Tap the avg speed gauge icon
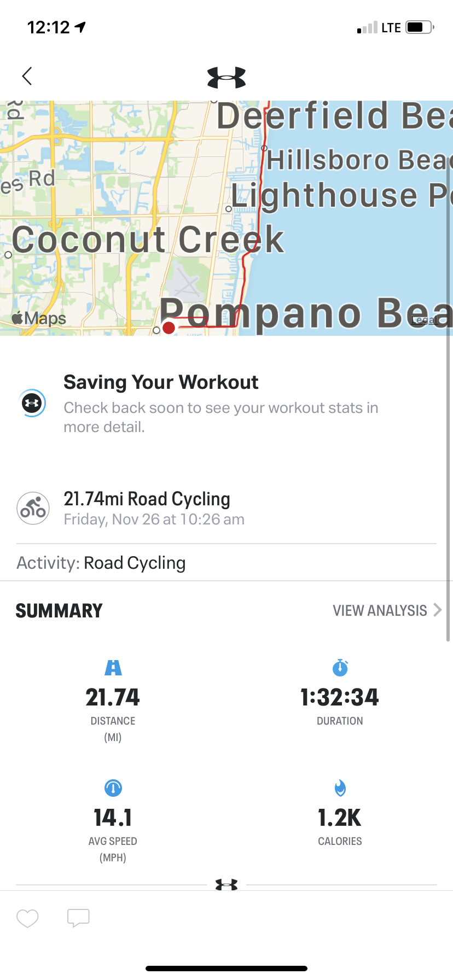 coord(113,788)
